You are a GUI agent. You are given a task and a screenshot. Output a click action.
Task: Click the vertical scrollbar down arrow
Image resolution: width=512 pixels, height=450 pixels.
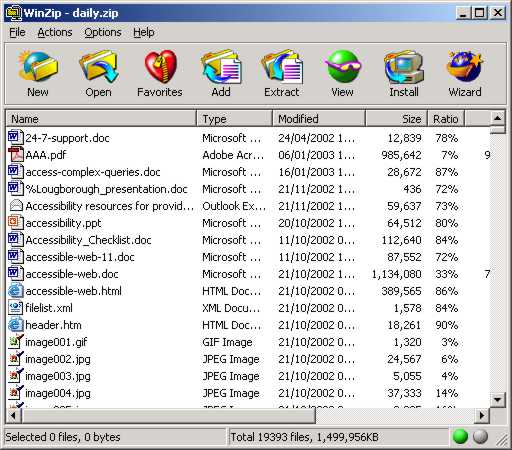(x=497, y=399)
